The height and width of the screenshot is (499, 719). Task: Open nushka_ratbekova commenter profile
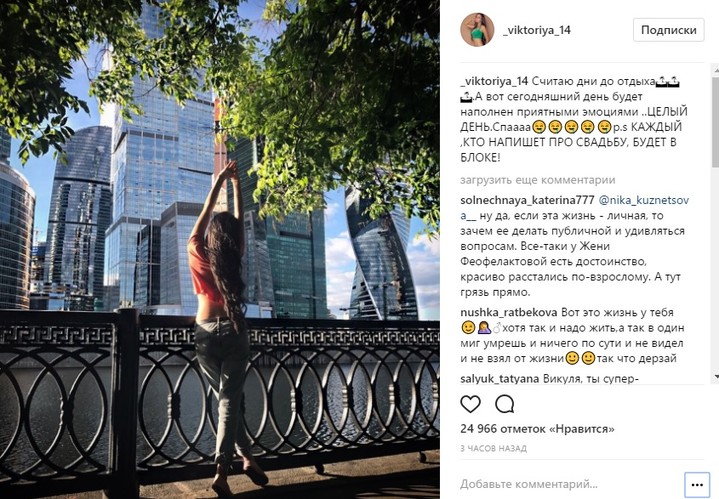pos(509,313)
